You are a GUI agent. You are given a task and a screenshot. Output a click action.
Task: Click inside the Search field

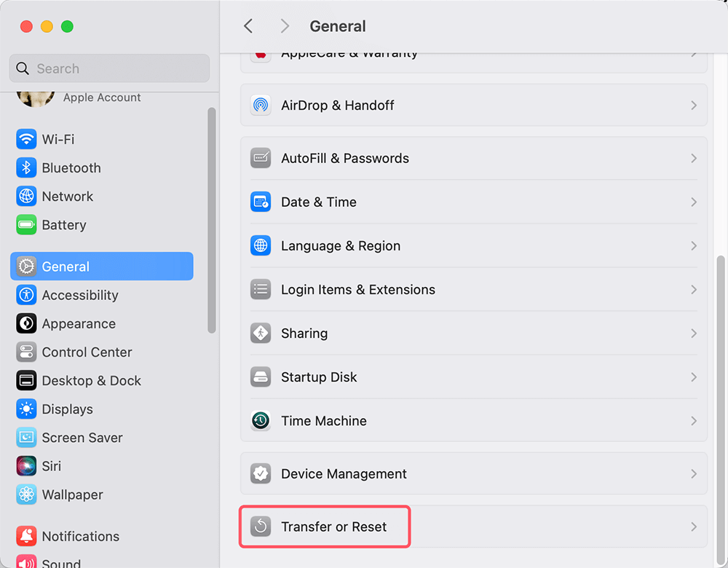109,68
